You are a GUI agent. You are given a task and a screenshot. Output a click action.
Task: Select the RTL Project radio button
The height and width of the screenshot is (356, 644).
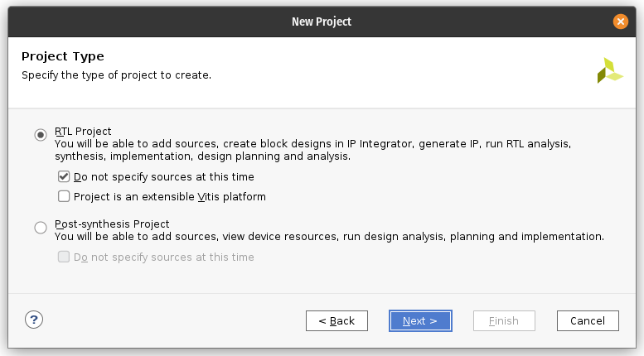[x=41, y=134]
